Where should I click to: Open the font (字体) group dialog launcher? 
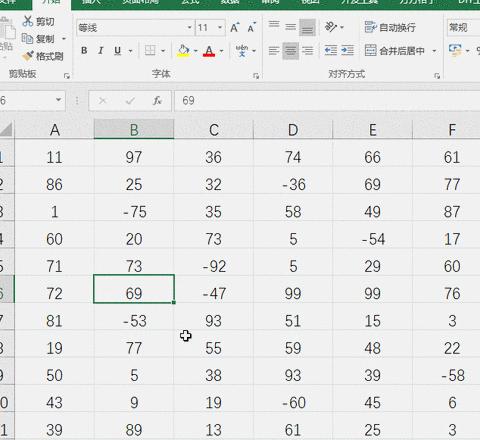tap(256, 76)
